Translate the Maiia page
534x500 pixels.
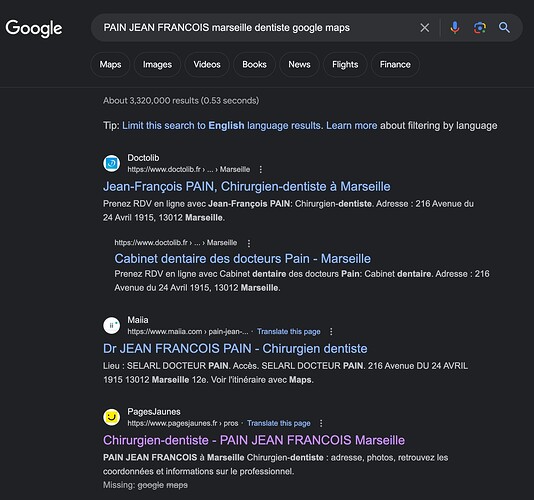[x=289, y=331]
